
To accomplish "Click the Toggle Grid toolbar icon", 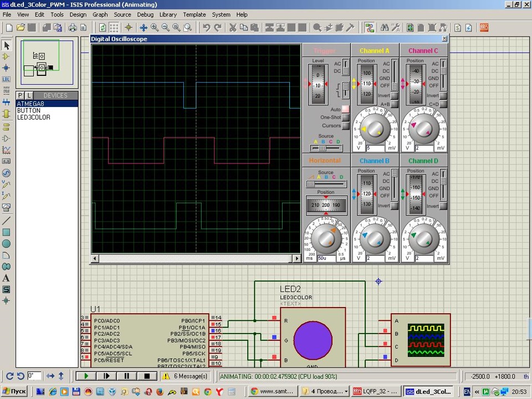I will tap(114, 27).
